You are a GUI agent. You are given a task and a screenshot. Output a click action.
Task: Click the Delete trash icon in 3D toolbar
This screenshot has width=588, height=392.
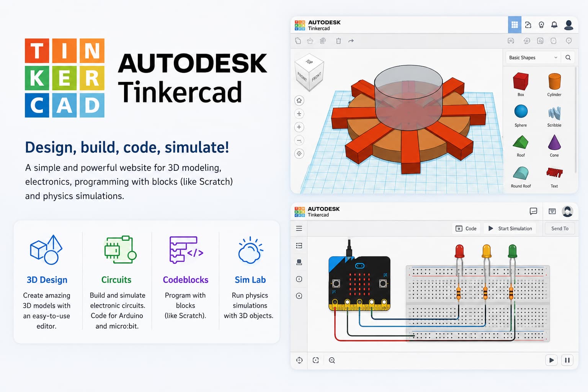click(x=338, y=41)
